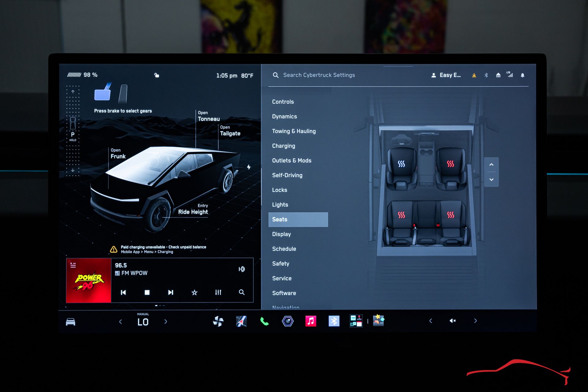The width and height of the screenshot is (588, 392).
Task: Toggle rear left seat heater
Action: [x=401, y=215]
